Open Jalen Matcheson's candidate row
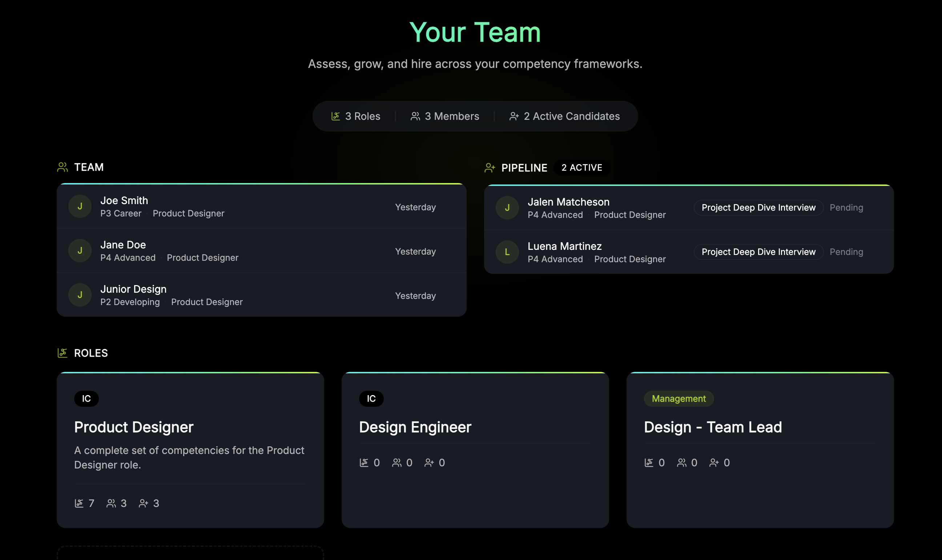The width and height of the screenshot is (942, 560). pyautogui.click(x=689, y=208)
